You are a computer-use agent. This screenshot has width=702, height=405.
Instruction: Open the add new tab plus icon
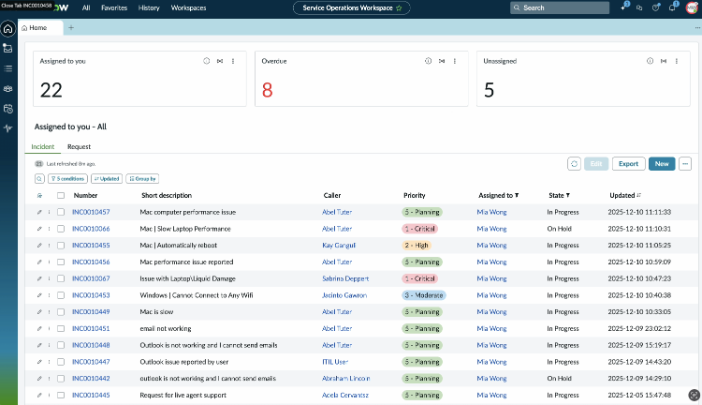pyautogui.click(x=71, y=28)
